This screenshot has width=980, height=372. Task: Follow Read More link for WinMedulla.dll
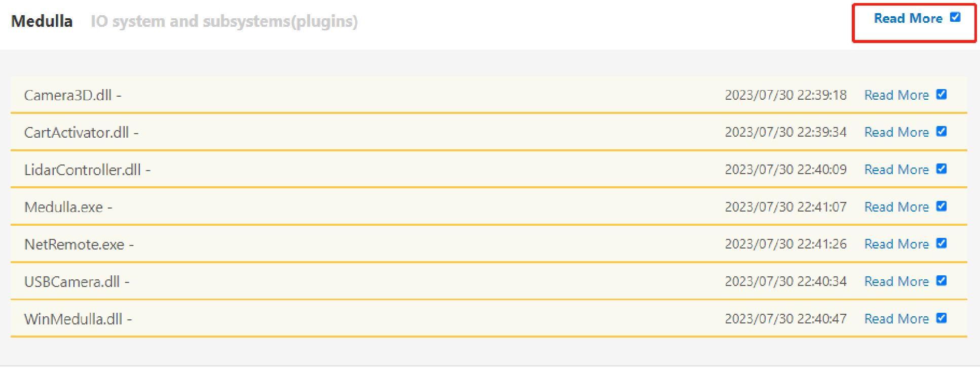[x=896, y=319]
